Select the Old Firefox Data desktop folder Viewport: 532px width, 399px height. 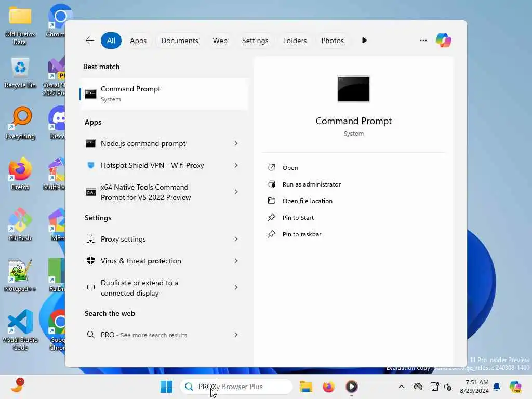click(20, 26)
